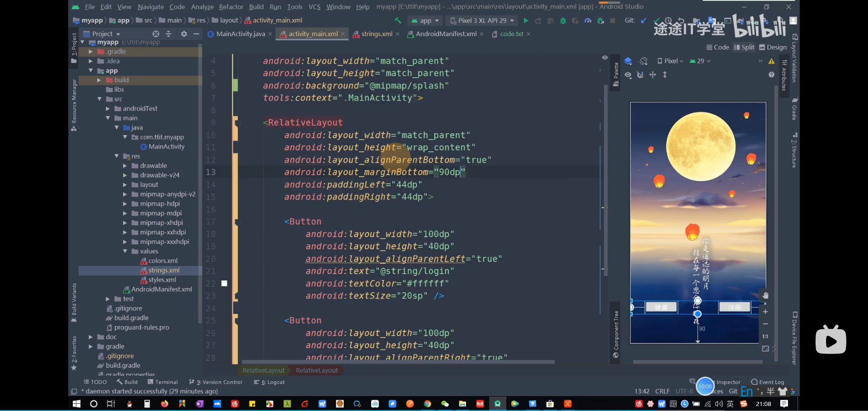Screen dimensions: 868x411
Task: Switch to Code view mode
Action: click(x=718, y=47)
